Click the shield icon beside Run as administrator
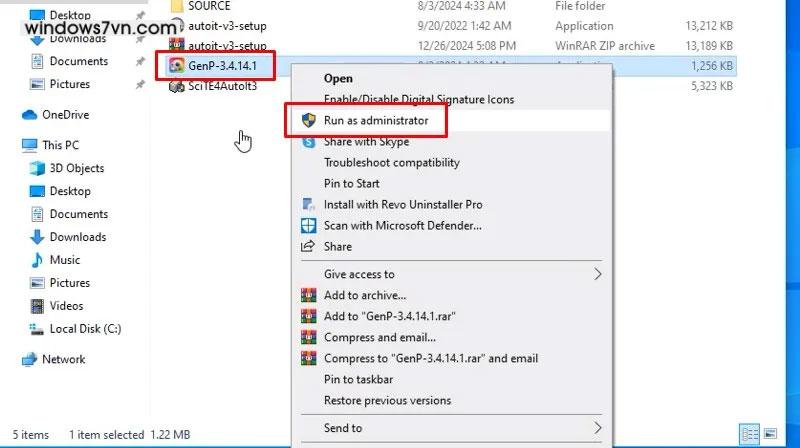This screenshot has width=800, height=448. (x=308, y=120)
